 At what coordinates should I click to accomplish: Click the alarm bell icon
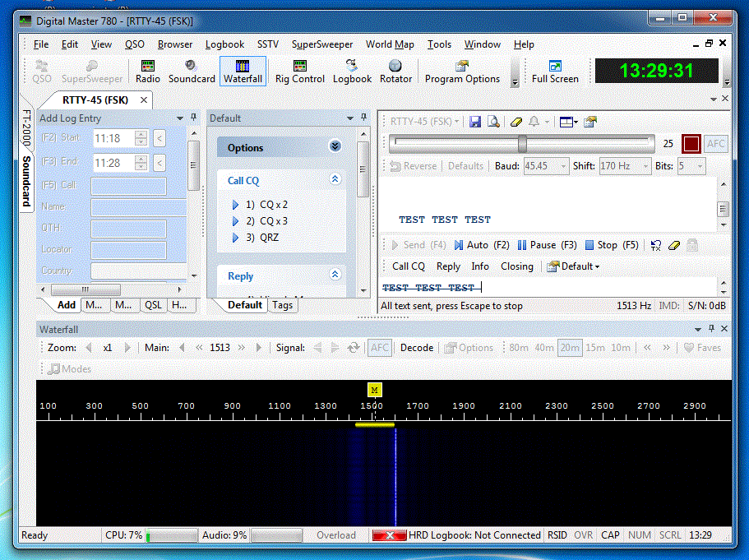tap(534, 122)
